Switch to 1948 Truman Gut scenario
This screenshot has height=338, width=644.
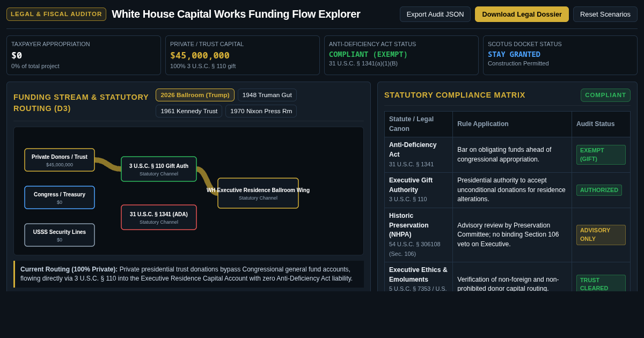tap(267, 95)
